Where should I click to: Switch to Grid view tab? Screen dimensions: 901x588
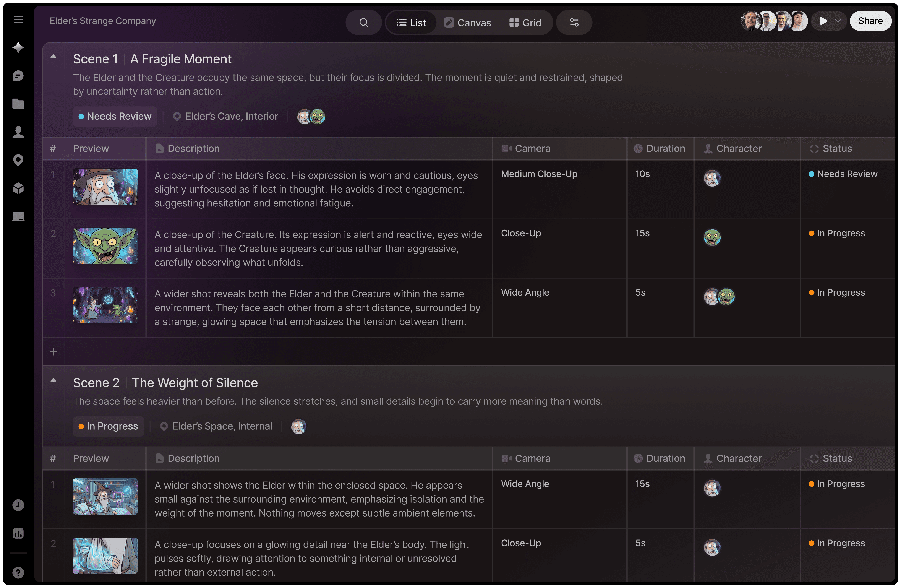tap(525, 23)
